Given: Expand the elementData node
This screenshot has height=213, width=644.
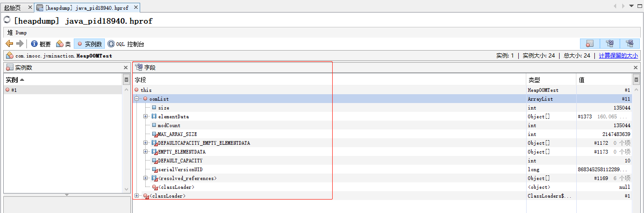Looking at the screenshot, I should (x=146, y=116).
